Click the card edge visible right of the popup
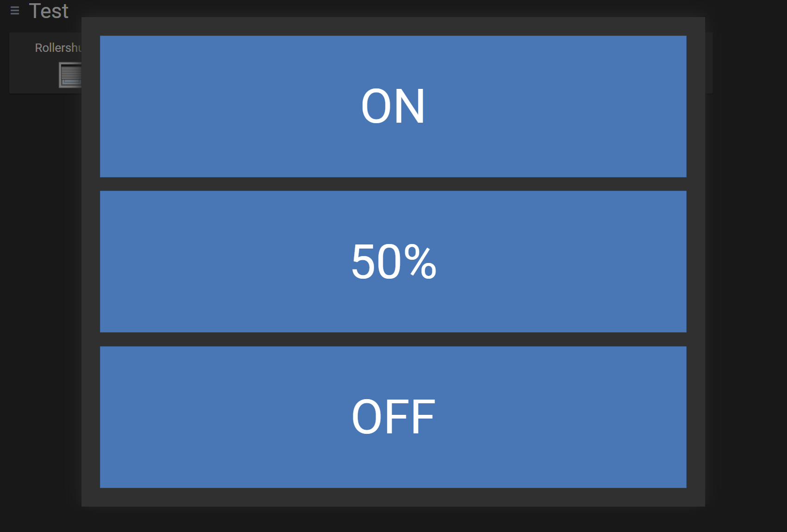787x532 pixels. coord(709,63)
